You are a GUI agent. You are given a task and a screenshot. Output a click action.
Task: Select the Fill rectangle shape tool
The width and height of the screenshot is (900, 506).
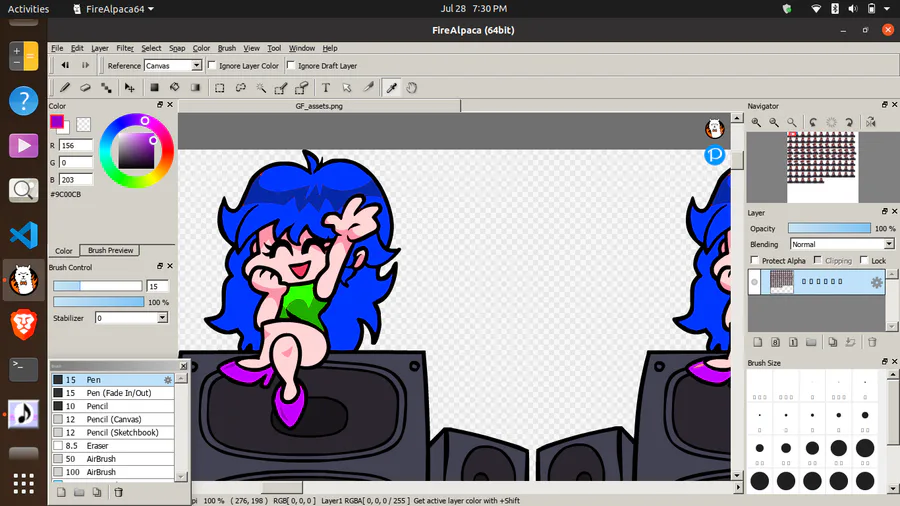point(154,88)
